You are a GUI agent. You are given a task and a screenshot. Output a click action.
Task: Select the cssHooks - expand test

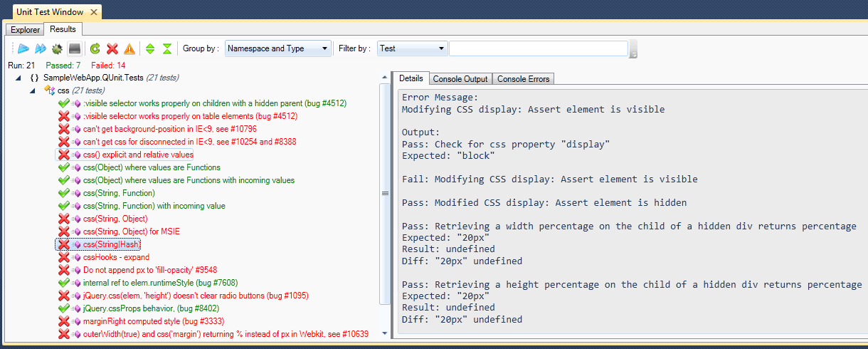pos(116,257)
